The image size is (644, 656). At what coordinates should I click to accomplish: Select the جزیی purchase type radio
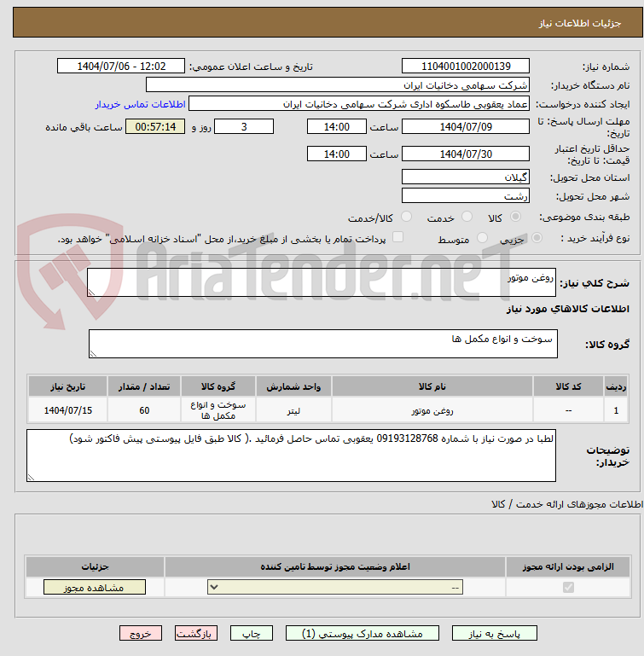click(x=537, y=238)
